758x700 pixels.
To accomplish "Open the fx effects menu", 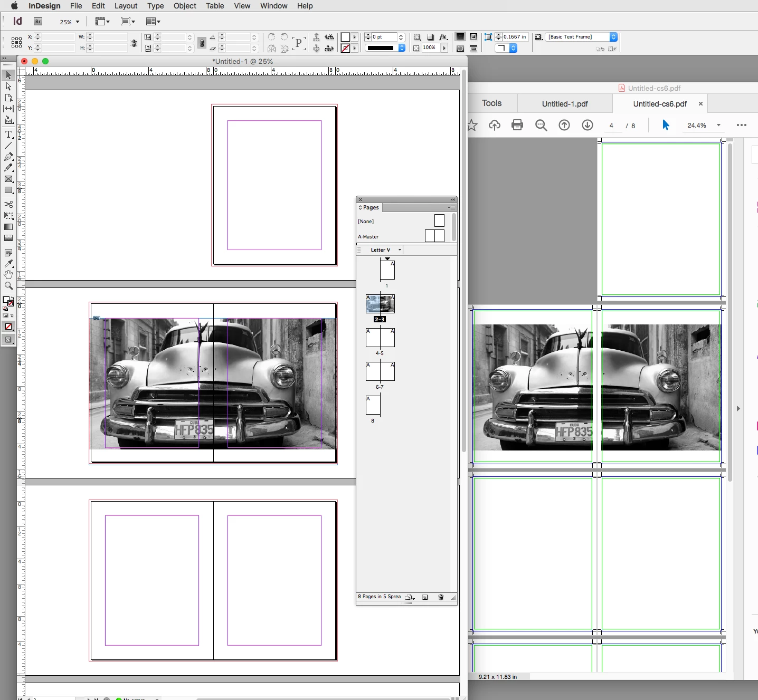I will [443, 37].
